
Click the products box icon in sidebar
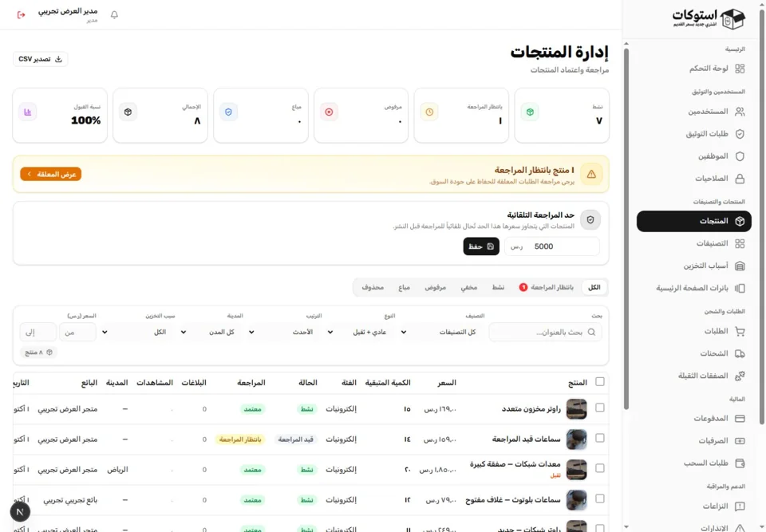point(740,221)
